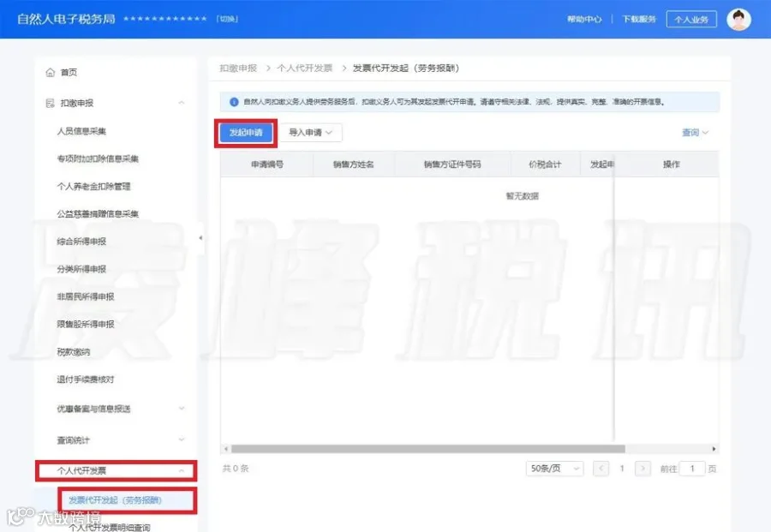Click 扣缴申报 in breadcrumb
Image resolution: width=771 pixels, height=532 pixels.
pyautogui.click(x=238, y=69)
